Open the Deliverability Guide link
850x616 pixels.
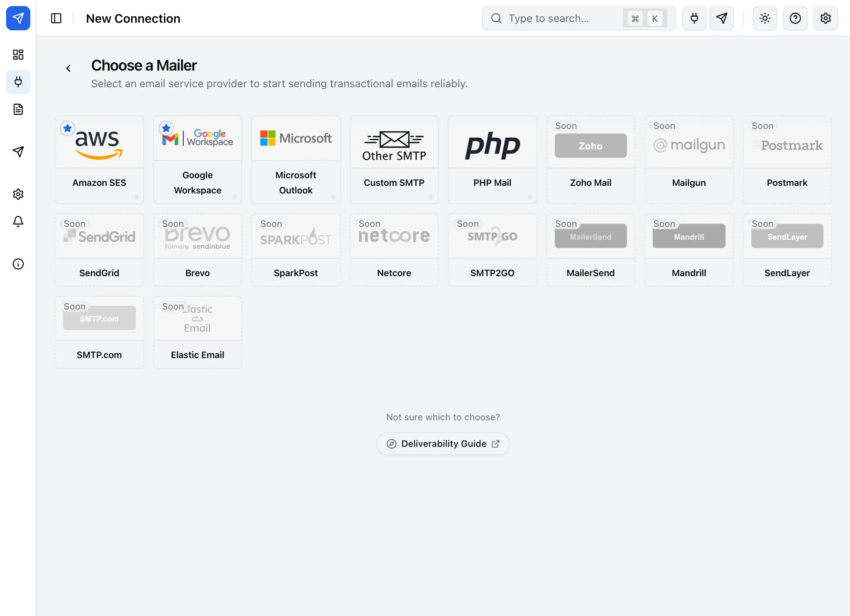[443, 444]
